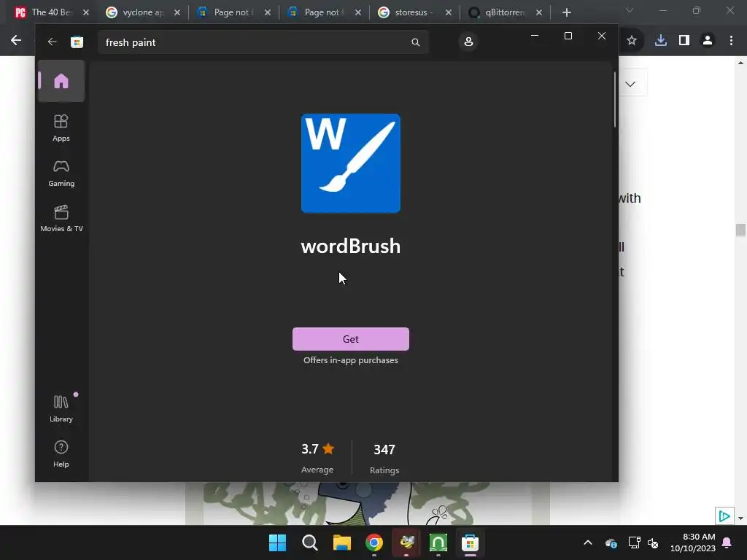Click the Get button for wordBrush
Screen dimensions: 747x560
coord(351,339)
